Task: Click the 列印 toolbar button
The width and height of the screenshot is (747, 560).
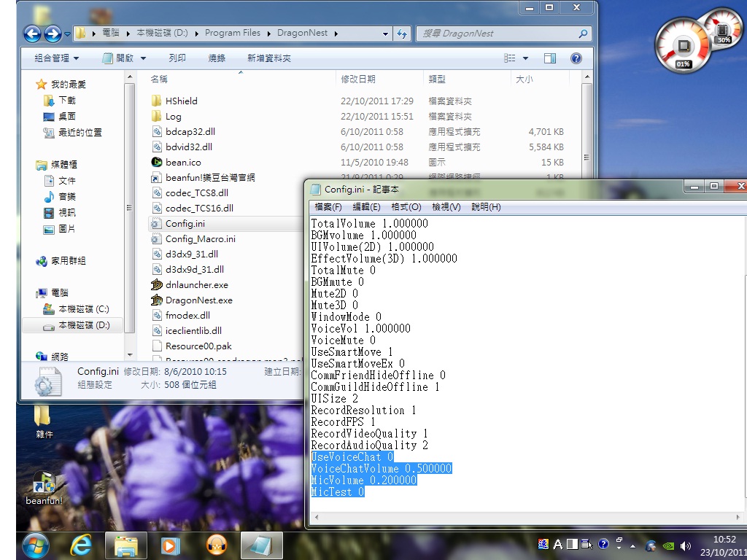Action: [177, 58]
